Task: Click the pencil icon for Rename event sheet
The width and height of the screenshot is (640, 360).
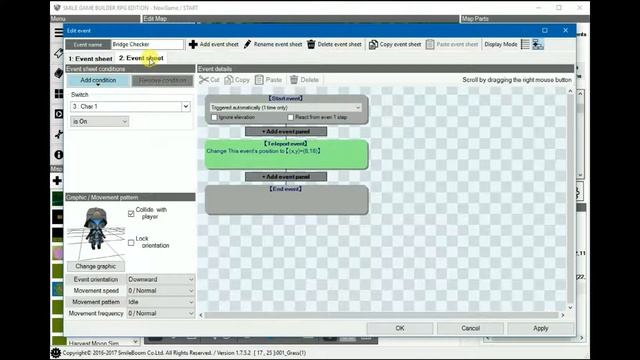Action: pyautogui.click(x=247, y=44)
